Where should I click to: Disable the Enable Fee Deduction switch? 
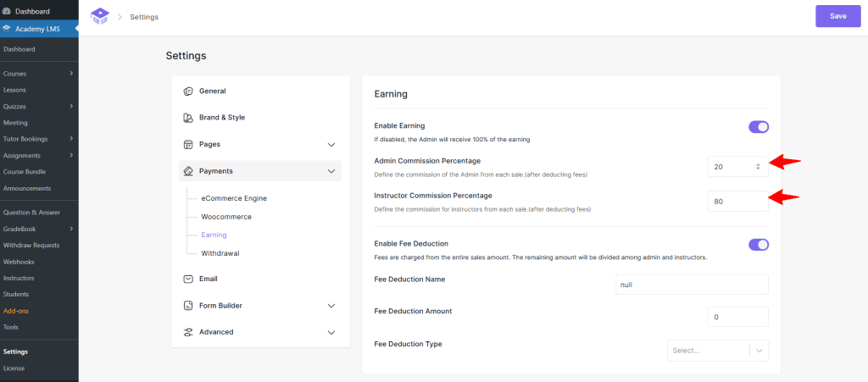click(758, 245)
